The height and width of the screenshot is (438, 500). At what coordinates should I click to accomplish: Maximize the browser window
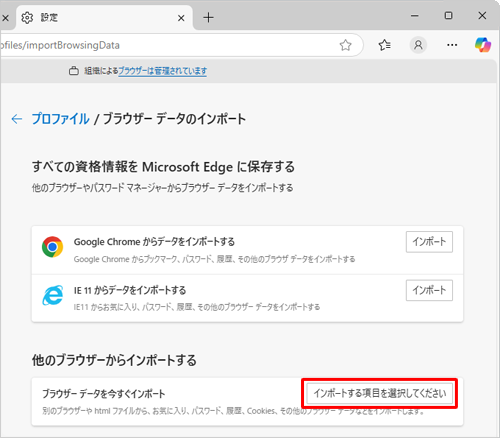click(449, 16)
